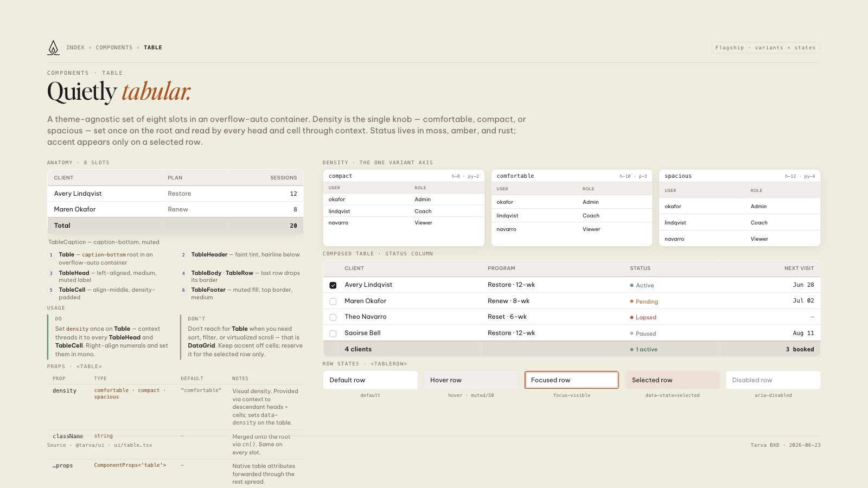Click the Flagship variants + states badge

(765, 48)
